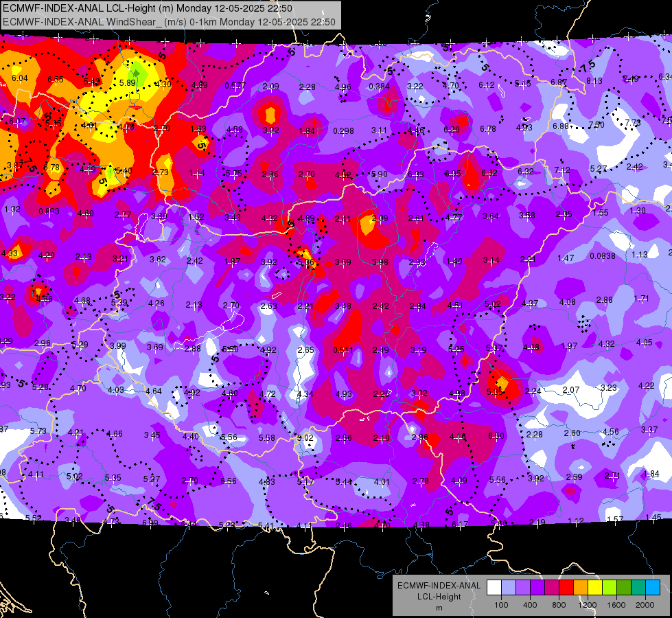Click the legend title ECMWF-INDEX-ANAL
The image size is (672, 618).
(439, 586)
